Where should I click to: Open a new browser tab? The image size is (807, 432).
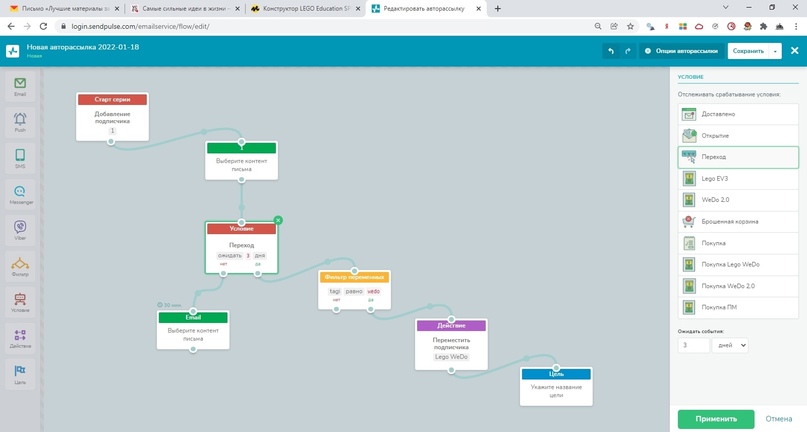(497, 9)
